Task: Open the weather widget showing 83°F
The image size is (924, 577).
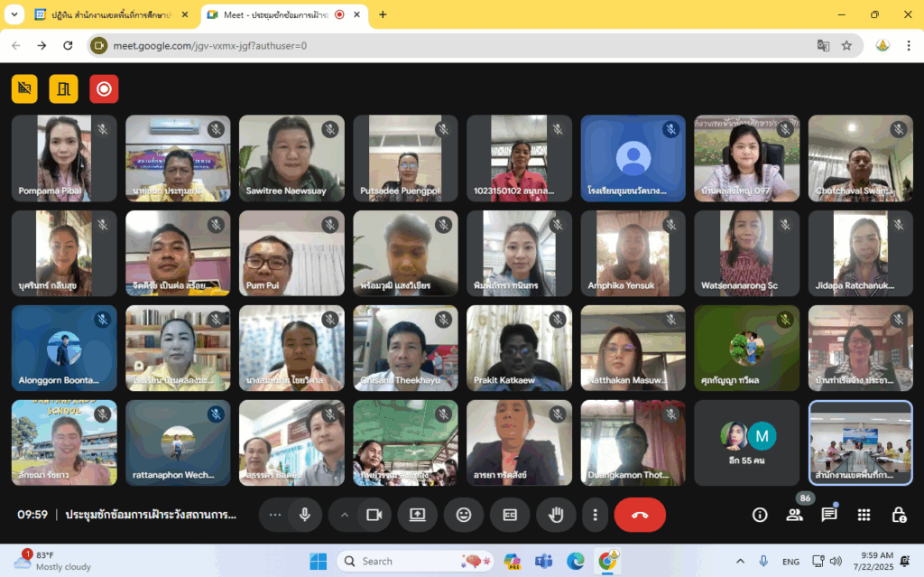Action: click(51, 561)
